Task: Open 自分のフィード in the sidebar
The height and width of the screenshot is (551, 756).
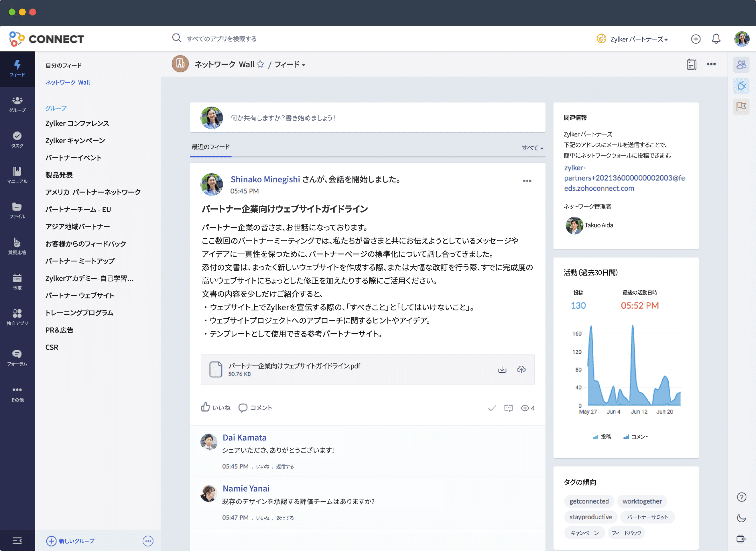Action: pyautogui.click(x=63, y=65)
